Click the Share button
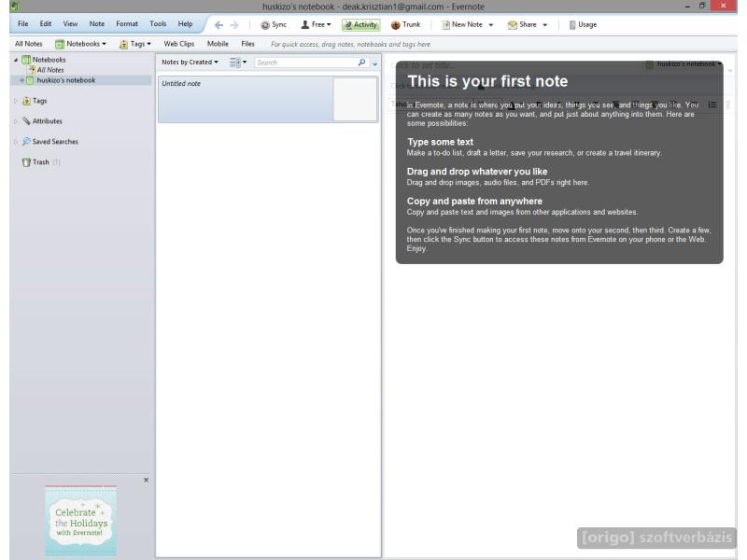 pos(522,25)
